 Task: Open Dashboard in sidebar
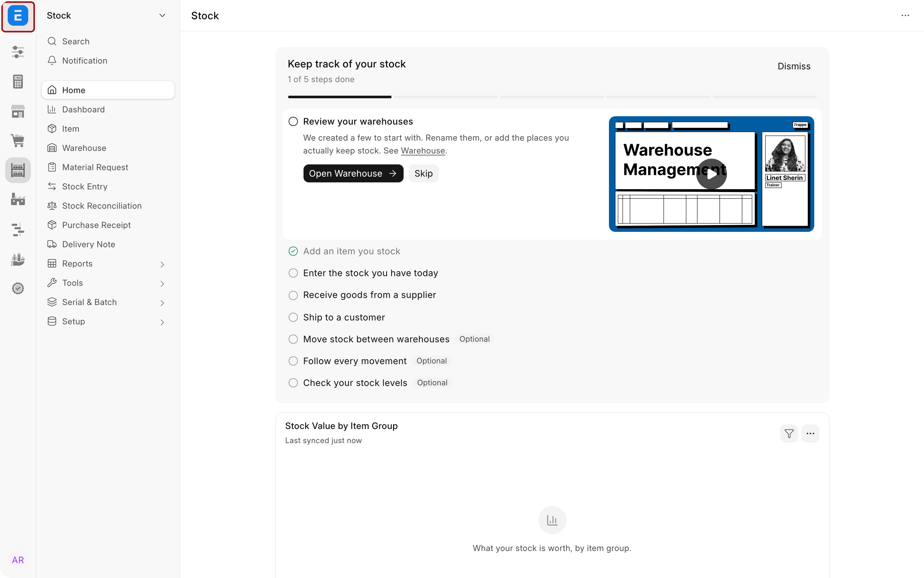click(108, 109)
